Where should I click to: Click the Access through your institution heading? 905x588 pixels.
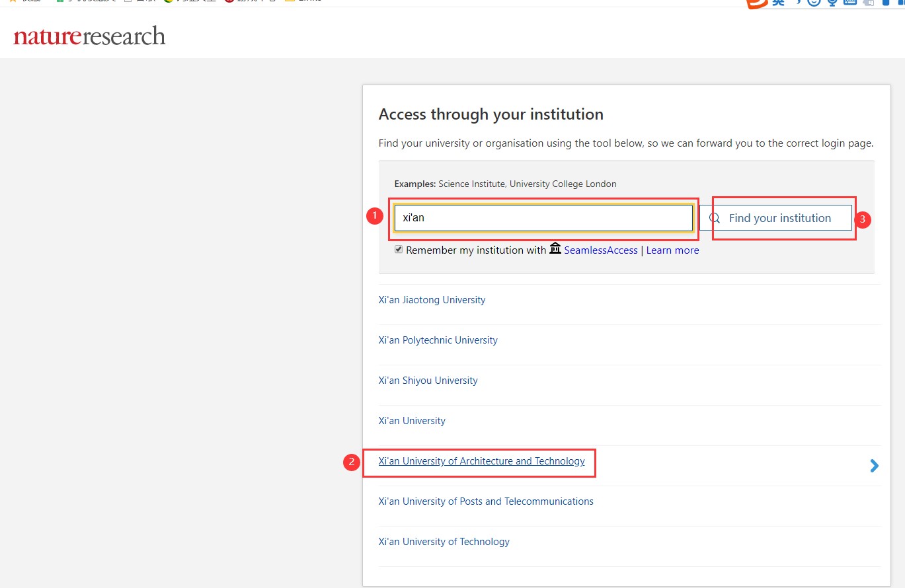(x=491, y=114)
